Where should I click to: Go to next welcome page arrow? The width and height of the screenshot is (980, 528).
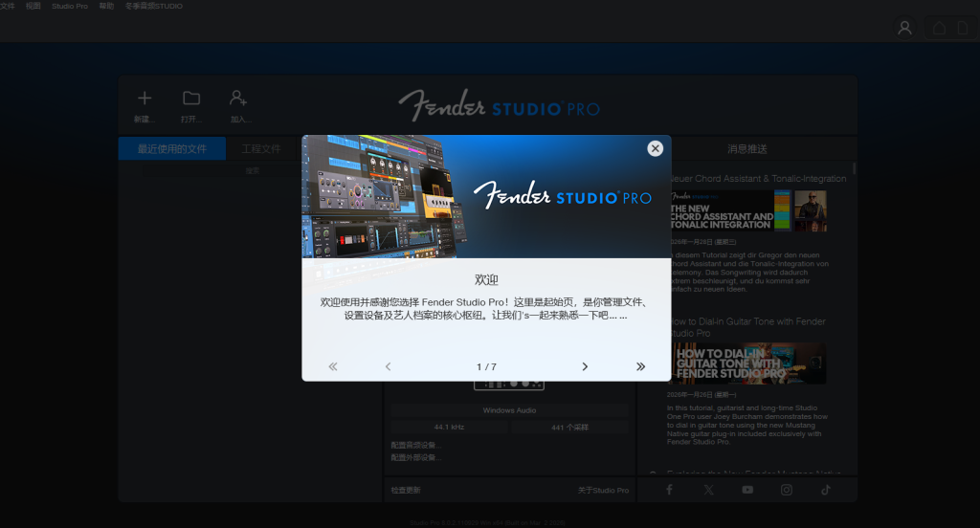[x=585, y=366]
